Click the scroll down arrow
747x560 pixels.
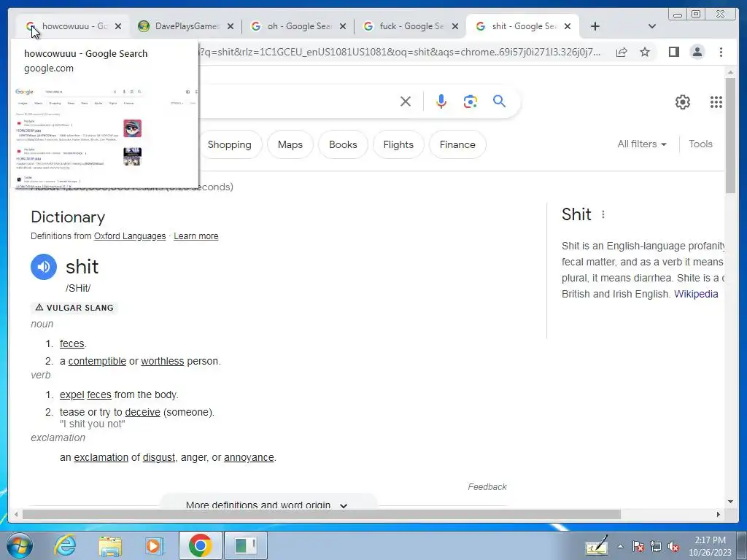coord(730,502)
